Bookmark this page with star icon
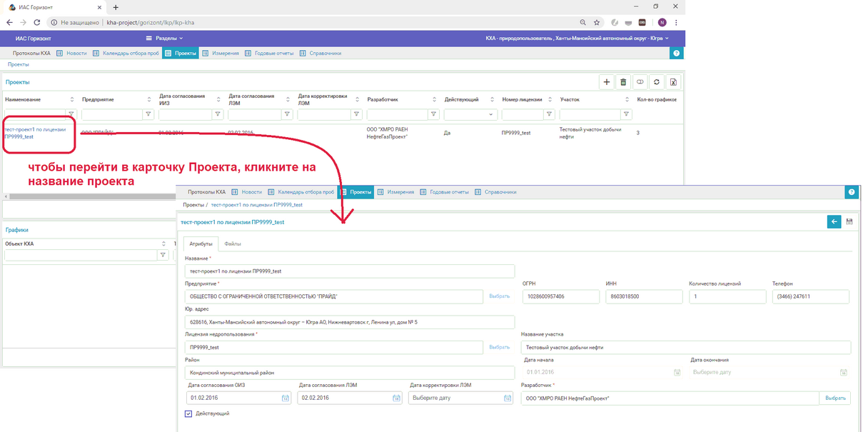Viewport: 868px width, 432px height. point(597,22)
